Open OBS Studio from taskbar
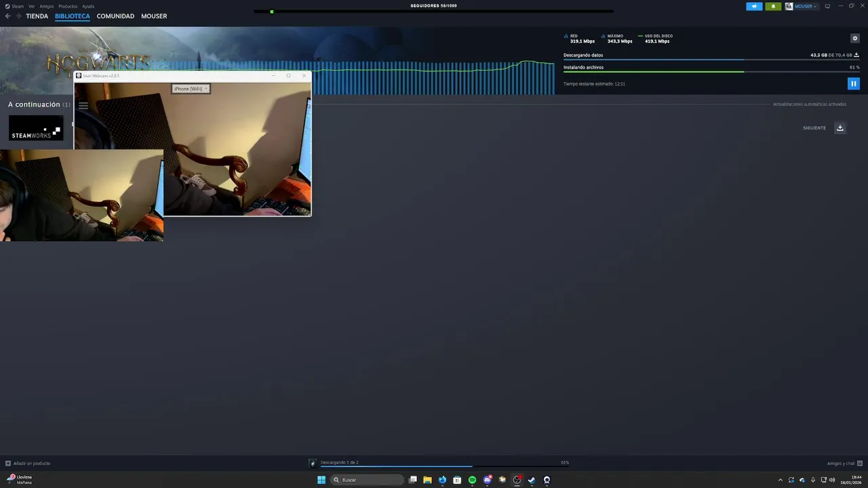 (x=517, y=480)
